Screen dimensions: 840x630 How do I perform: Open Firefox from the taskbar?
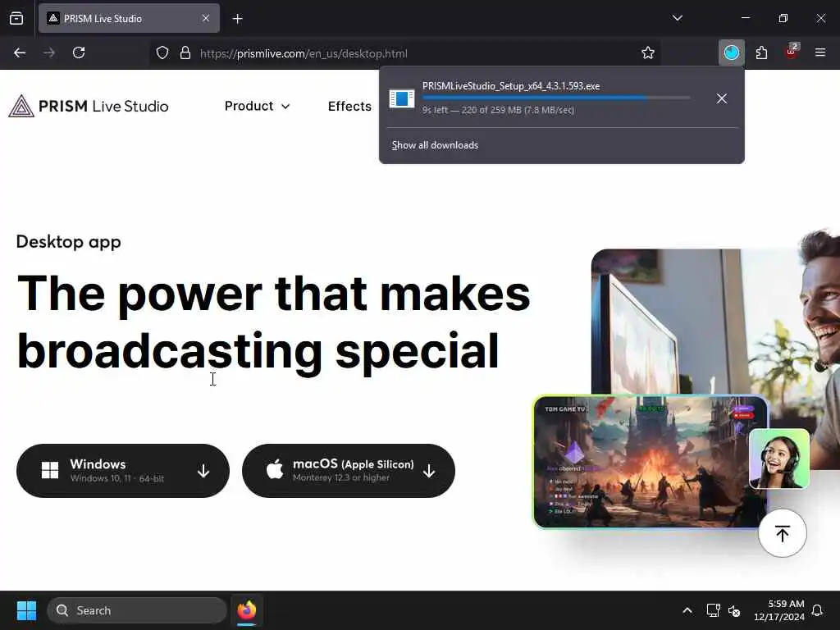click(247, 610)
